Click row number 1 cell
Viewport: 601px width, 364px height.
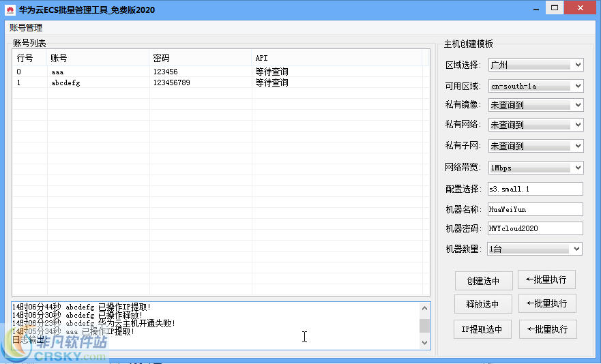tap(19, 82)
